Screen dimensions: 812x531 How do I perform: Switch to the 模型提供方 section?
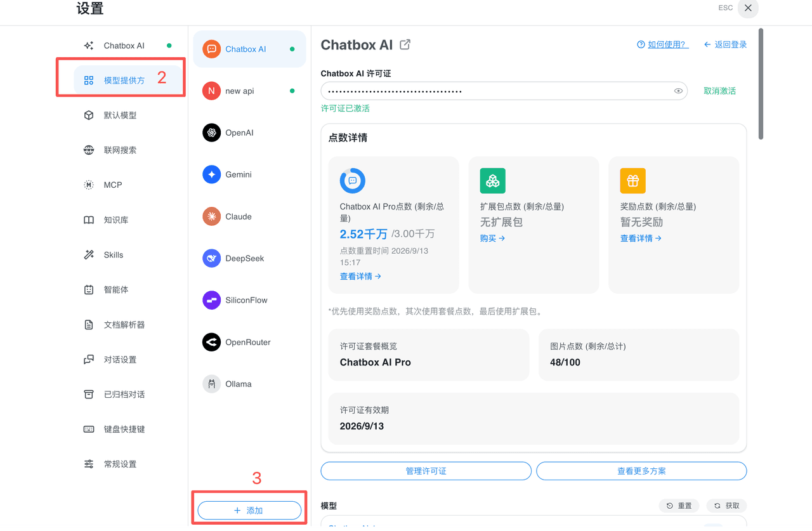pyautogui.click(x=129, y=81)
